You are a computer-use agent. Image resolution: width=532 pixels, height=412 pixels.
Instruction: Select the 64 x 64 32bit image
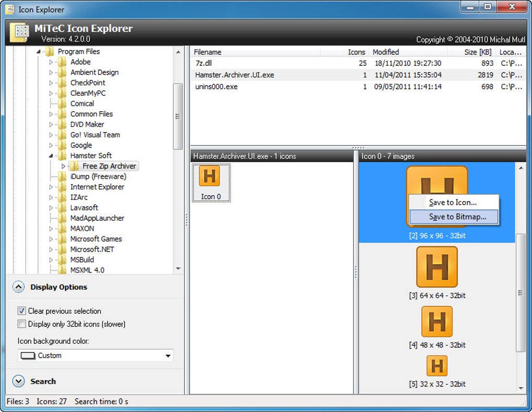click(x=437, y=267)
